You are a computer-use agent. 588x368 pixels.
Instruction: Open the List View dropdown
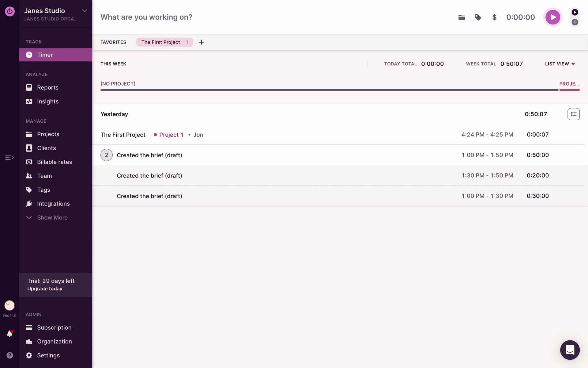[x=560, y=64]
